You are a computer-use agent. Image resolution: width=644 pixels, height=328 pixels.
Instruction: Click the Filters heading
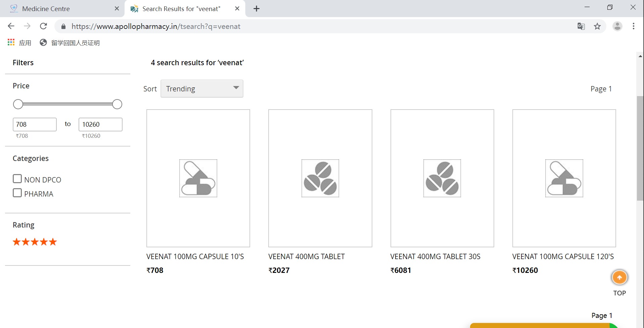(23, 63)
